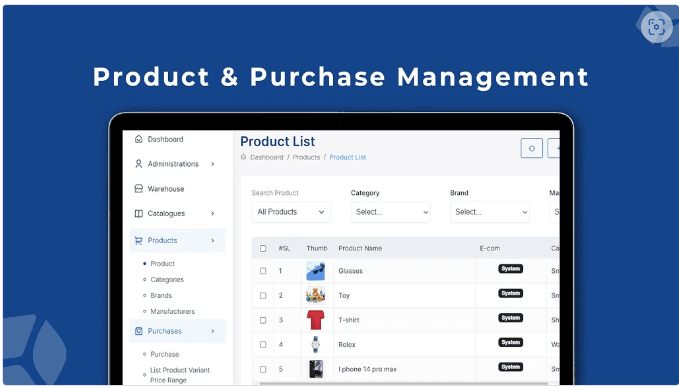The width and height of the screenshot is (679, 388).
Task: Click System badge in Rolex row
Action: [x=511, y=343]
